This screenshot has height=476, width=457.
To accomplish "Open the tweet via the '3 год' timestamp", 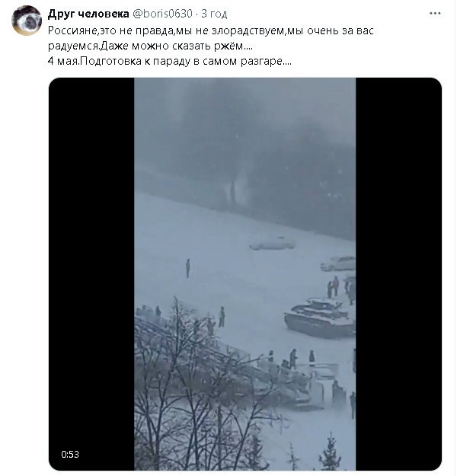I will [x=214, y=14].
